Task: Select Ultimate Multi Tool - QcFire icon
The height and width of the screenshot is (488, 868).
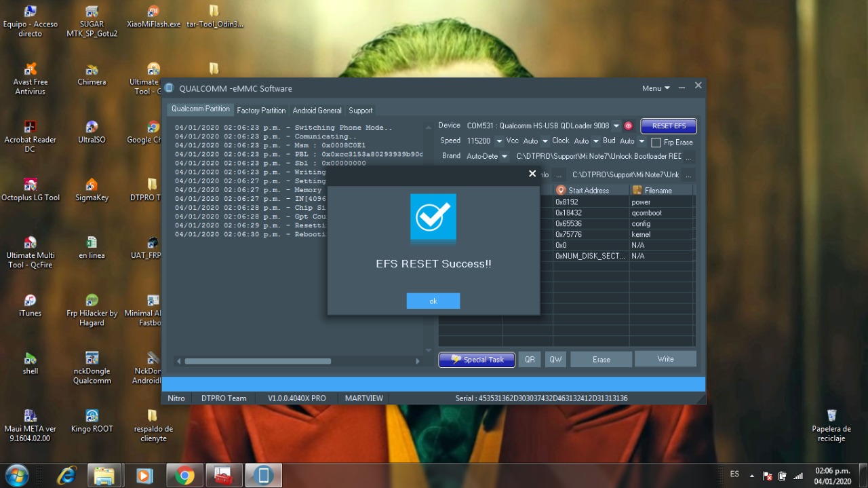Action: (x=30, y=252)
